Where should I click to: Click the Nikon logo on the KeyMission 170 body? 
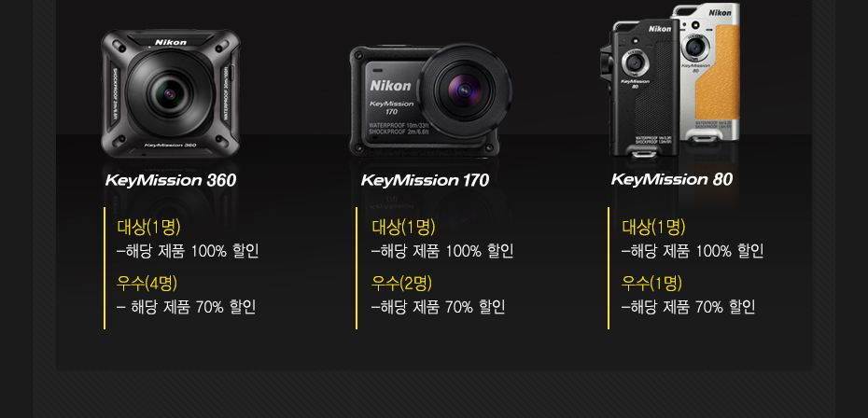[x=391, y=86]
